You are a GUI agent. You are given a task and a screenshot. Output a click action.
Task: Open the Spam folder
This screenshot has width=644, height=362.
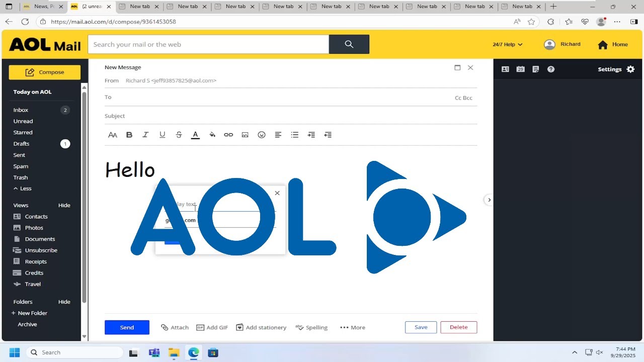click(x=21, y=166)
